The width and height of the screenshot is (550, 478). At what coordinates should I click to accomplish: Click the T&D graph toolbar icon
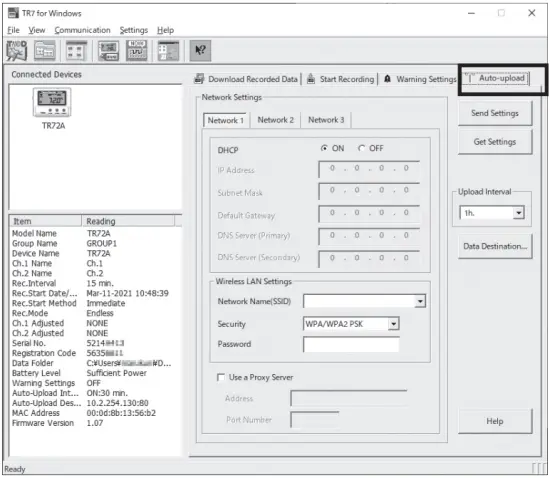[16, 51]
